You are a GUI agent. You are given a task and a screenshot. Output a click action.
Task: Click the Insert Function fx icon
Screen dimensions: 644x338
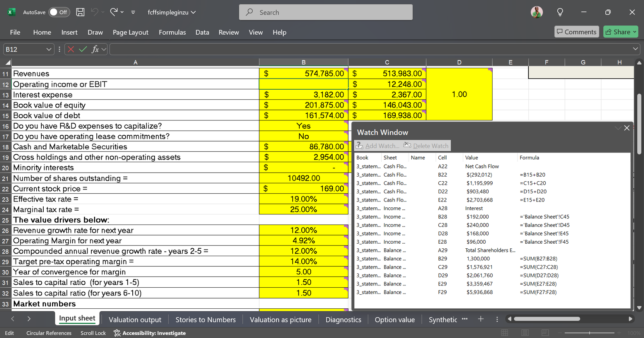pyautogui.click(x=95, y=49)
